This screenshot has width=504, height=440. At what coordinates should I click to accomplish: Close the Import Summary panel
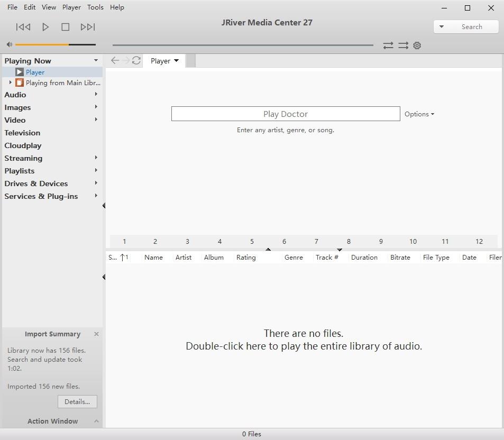pyautogui.click(x=96, y=334)
